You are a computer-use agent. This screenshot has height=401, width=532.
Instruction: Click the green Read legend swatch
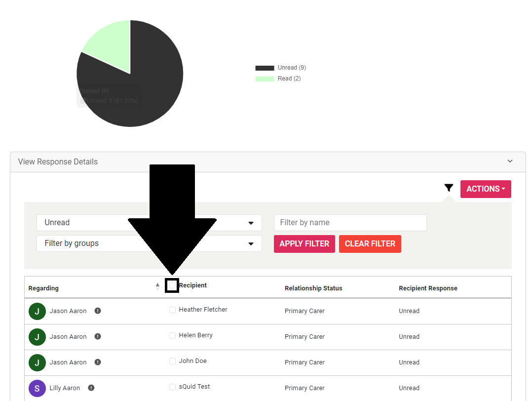(x=265, y=79)
